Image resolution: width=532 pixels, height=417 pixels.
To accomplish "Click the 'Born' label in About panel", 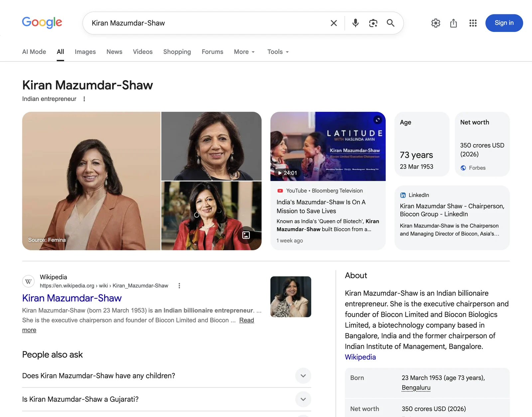I will pyautogui.click(x=357, y=378).
